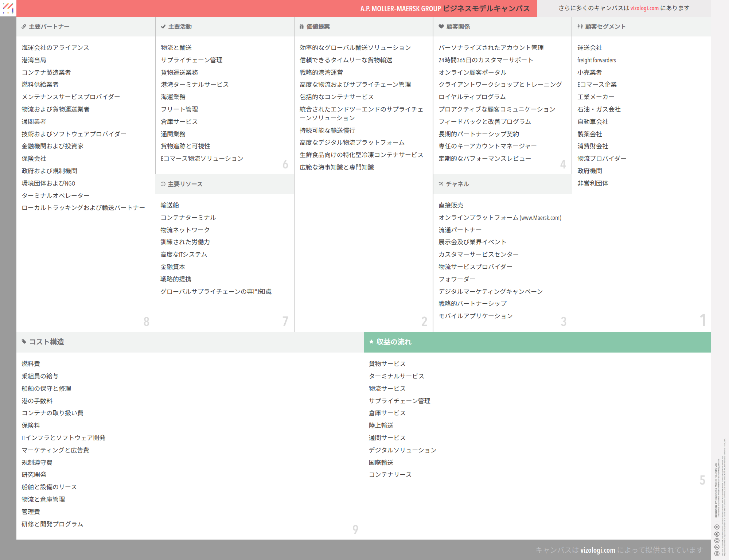The width and height of the screenshot is (729, 560).
Task: Click the heart icon beside 顧客関係
Action: pyautogui.click(x=441, y=27)
